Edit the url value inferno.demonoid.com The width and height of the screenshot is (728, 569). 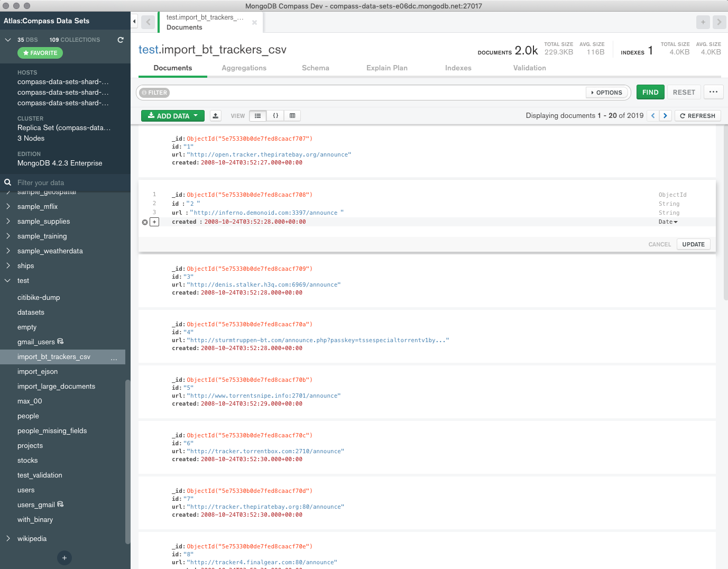[x=265, y=213]
